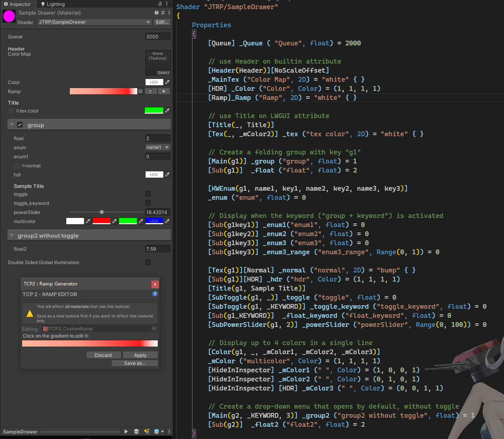This screenshot has width=504, height=439.
Task: Click the Queue value field 2000
Action: coord(158,36)
